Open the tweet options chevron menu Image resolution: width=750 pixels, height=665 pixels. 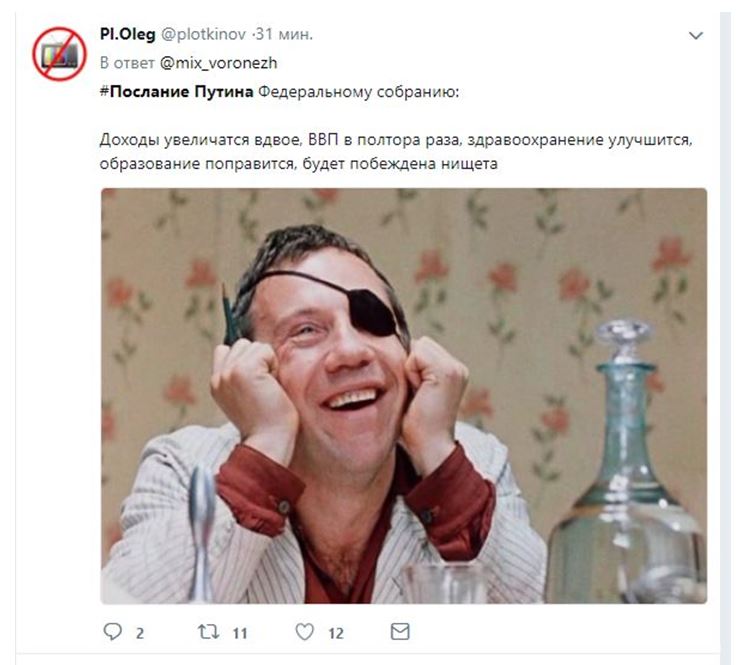(695, 35)
